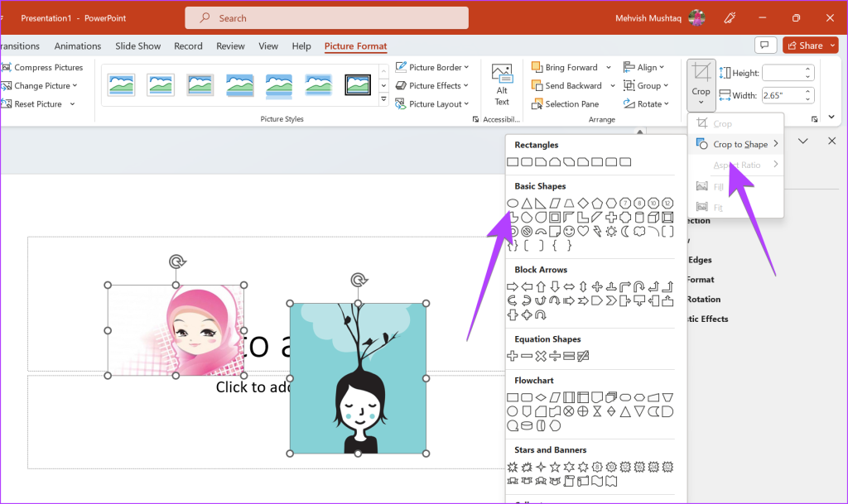This screenshot has height=504, width=848.
Task: Choose the Flowchart Summing Junction shape
Action: pos(568,411)
